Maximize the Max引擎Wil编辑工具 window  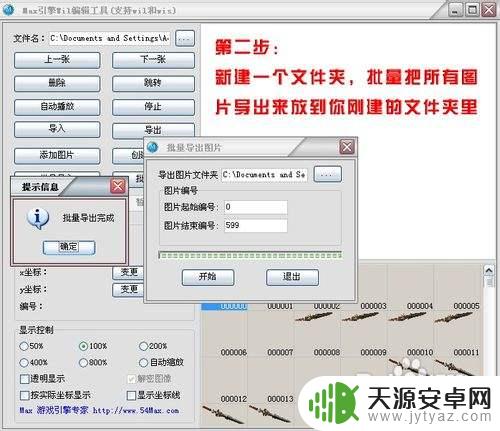pos(472,10)
